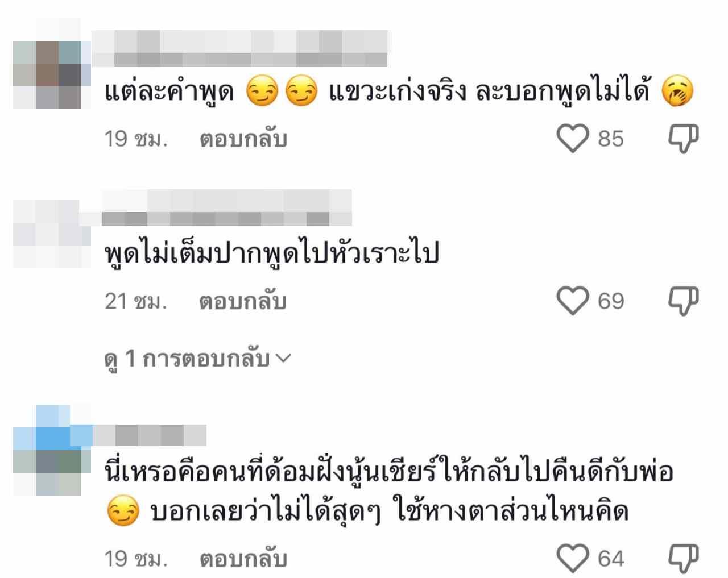Like the comment with 69 likes
Viewport: 728px width, 578px height.
point(572,301)
